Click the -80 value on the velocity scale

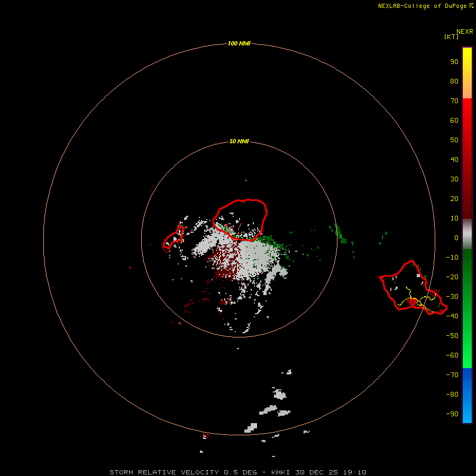[452, 395]
